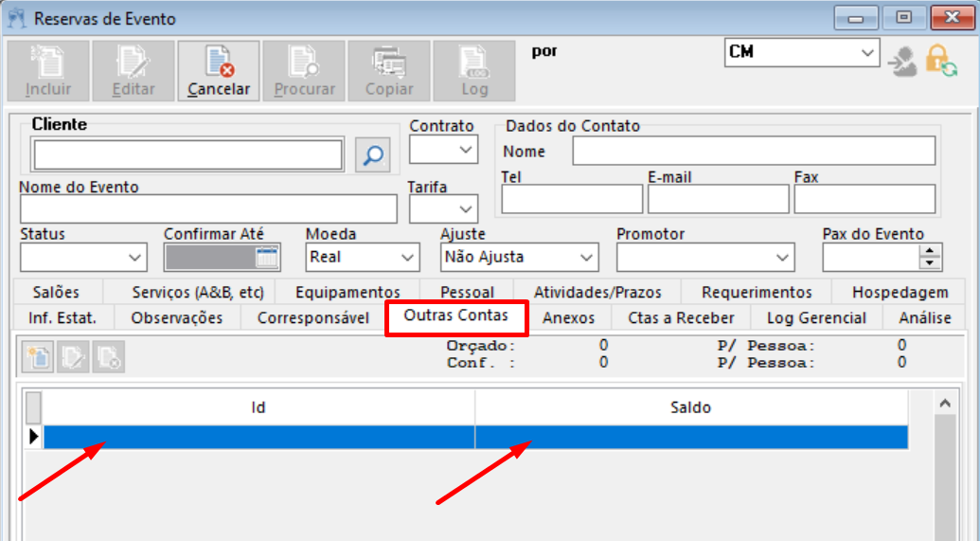Click the Incluir toolbar button
The width and height of the screenshot is (980, 541).
pyautogui.click(x=48, y=71)
